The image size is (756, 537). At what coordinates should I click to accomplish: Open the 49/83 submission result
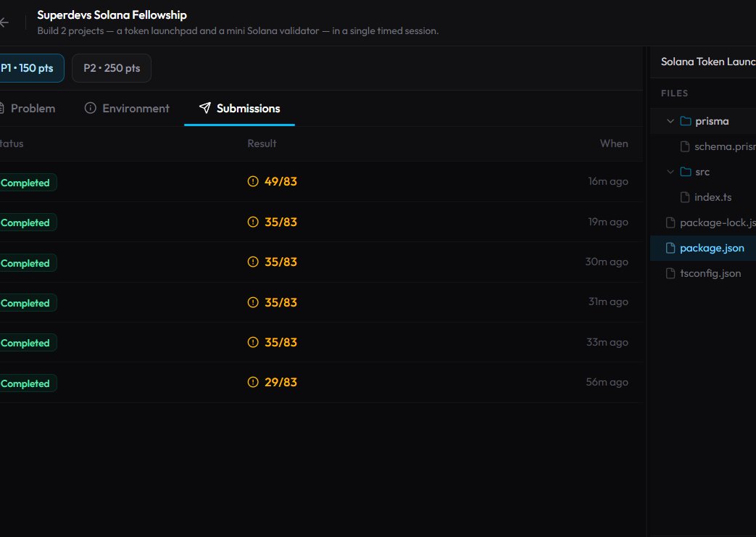coord(281,182)
